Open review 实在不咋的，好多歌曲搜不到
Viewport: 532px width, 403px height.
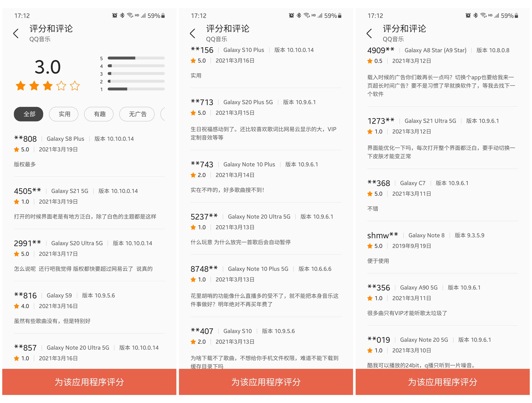click(x=227, y=190)
